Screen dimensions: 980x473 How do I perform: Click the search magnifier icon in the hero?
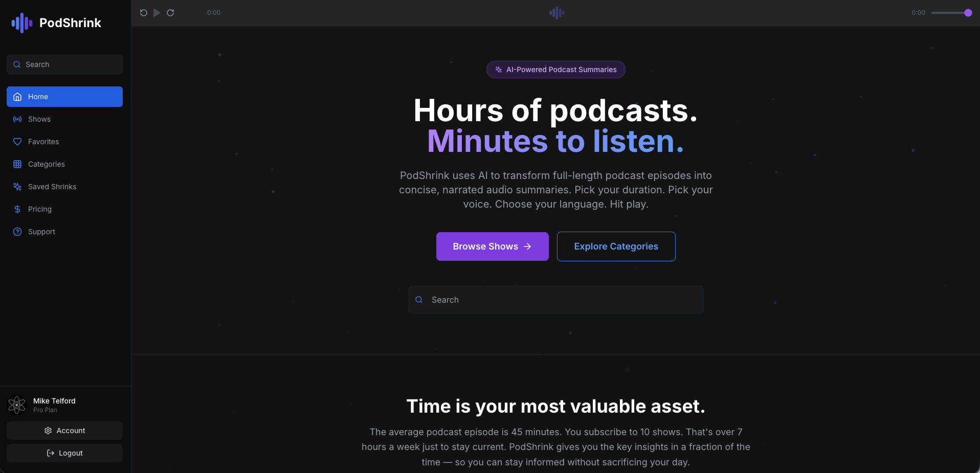click(x=419, y=300)
